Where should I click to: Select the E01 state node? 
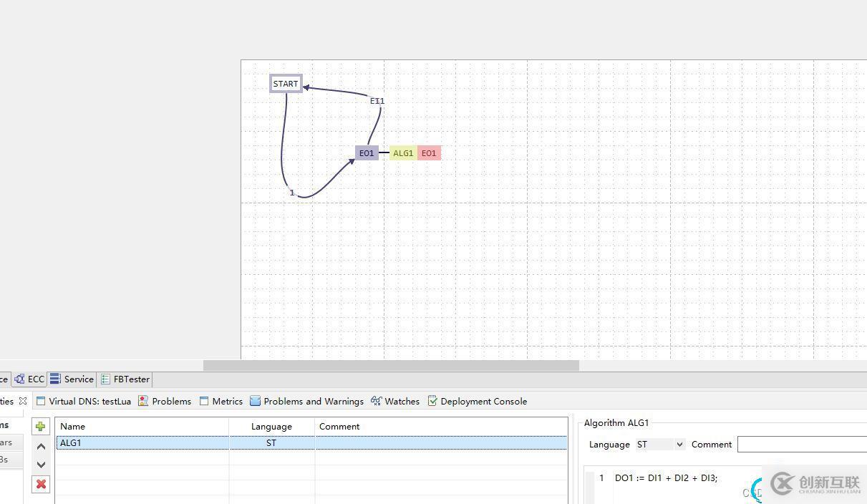tap(367, 153)
